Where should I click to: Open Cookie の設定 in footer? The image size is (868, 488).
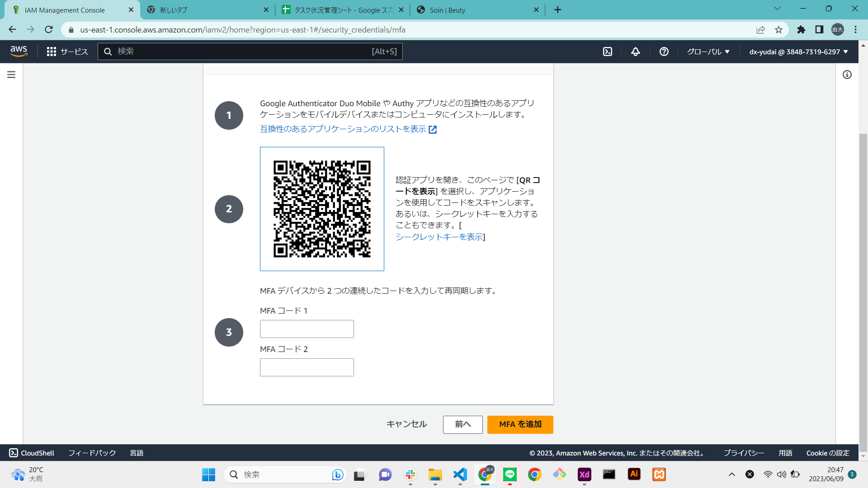828,453
